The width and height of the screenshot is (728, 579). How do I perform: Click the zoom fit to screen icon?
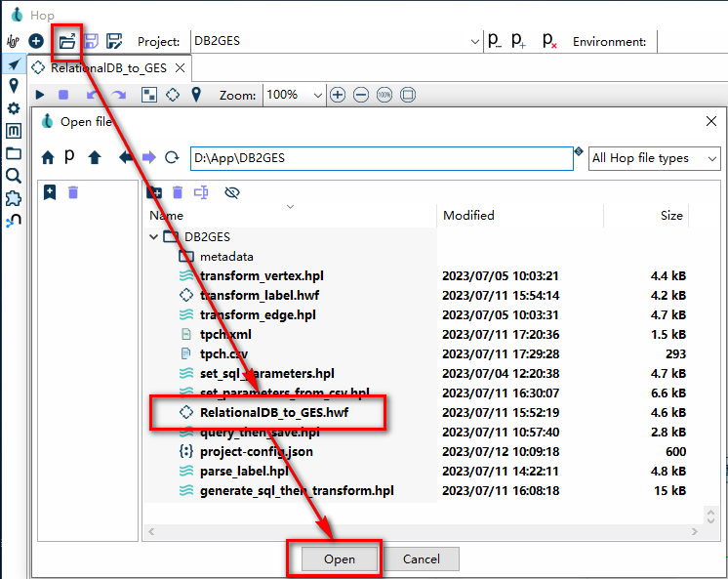click(x=408, y=95)
